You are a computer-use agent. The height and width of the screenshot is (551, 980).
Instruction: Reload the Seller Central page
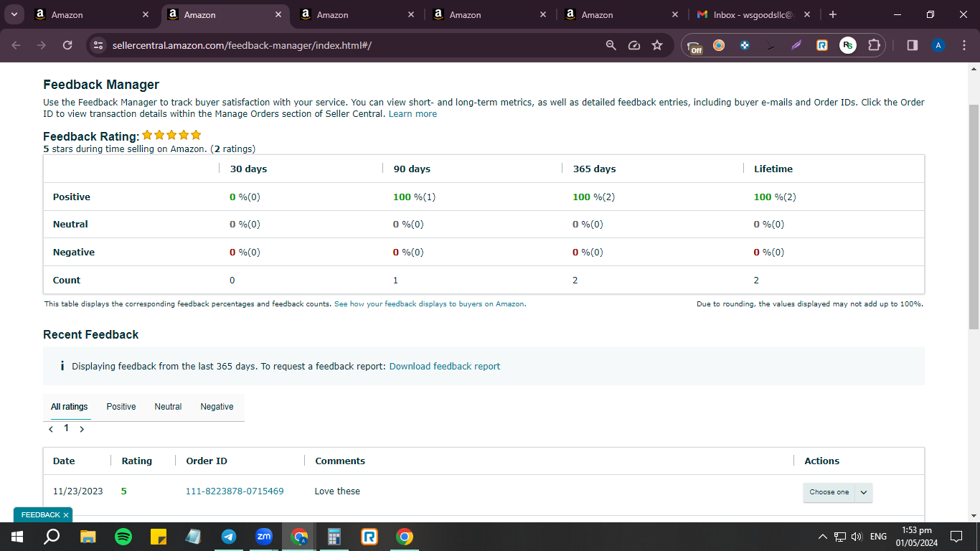[x=67, y=45]
